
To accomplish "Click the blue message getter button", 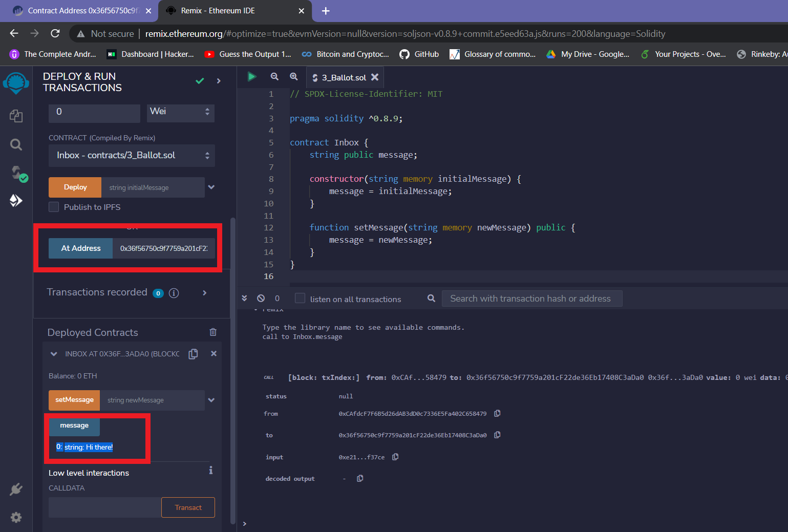I will [74, 426].
